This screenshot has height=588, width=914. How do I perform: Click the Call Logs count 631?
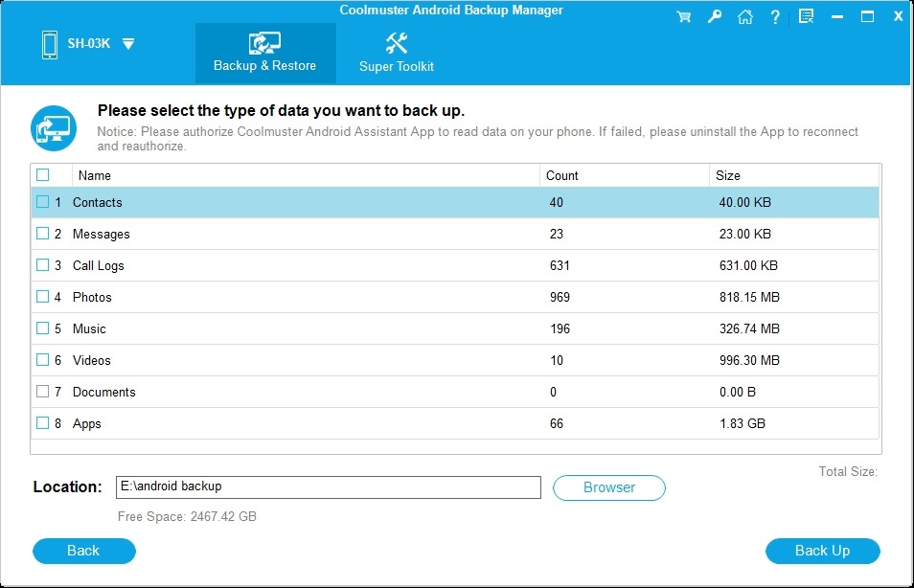tap(560, 265)
